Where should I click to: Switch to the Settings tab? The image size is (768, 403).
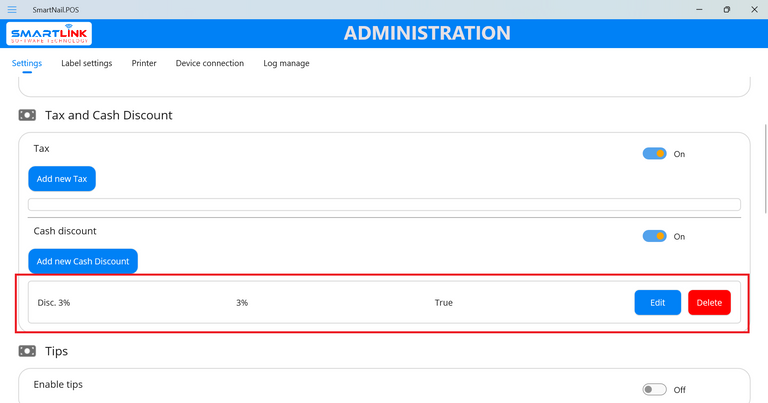pos(27,63)
